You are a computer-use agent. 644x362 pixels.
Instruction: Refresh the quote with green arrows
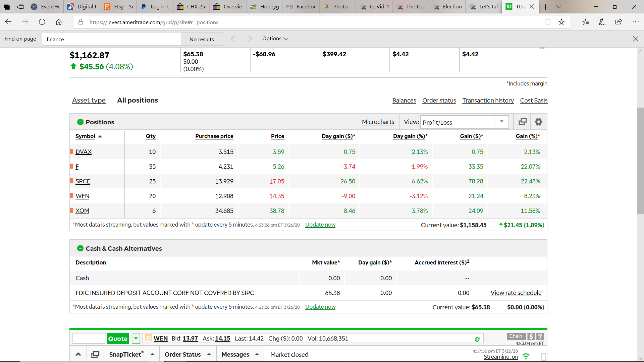click(x=477, y=340)
